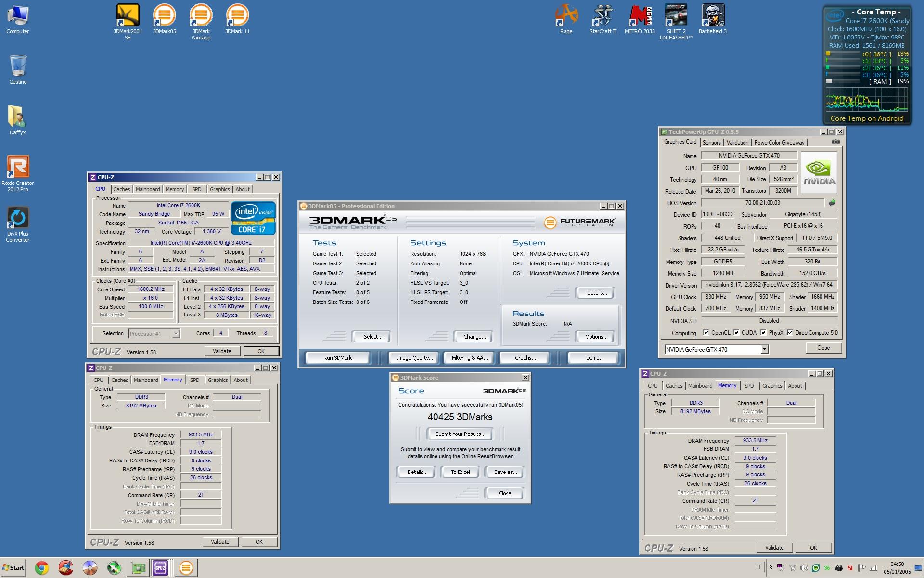Click the 40425 3DMarks score text

tap(460, 417)
